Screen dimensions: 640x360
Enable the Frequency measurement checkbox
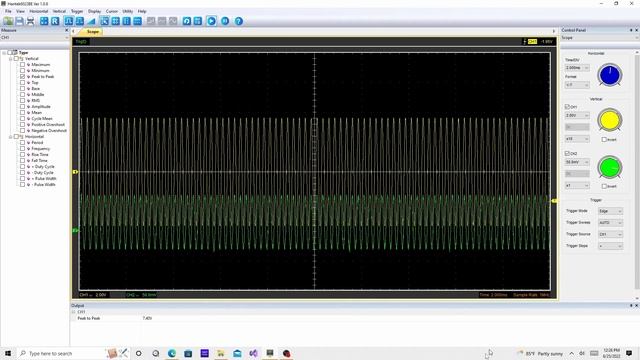click(23, 149)
